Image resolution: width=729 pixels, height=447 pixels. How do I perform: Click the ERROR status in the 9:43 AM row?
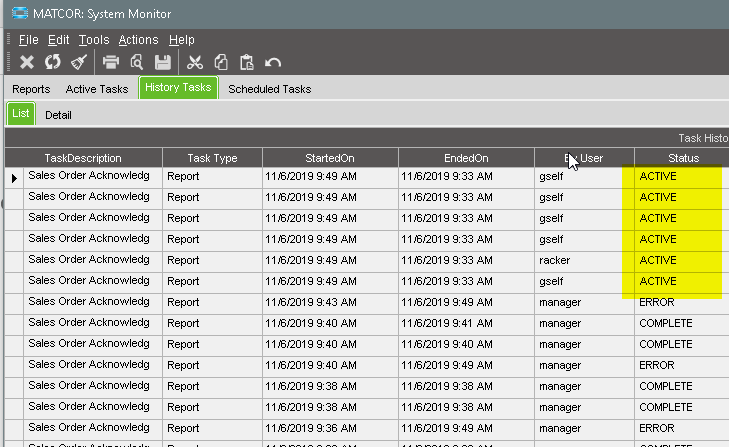point(656,302)
